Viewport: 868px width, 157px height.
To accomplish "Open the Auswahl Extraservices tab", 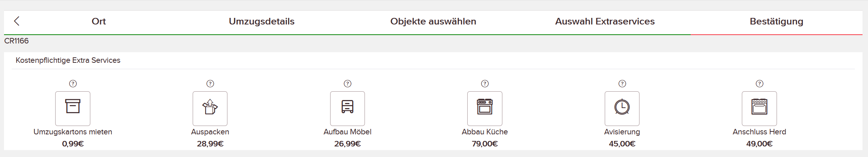I will [605, 22].
